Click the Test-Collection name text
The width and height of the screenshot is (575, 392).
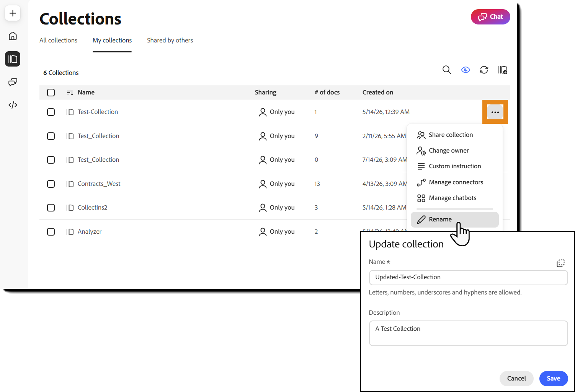coord(98,112)
